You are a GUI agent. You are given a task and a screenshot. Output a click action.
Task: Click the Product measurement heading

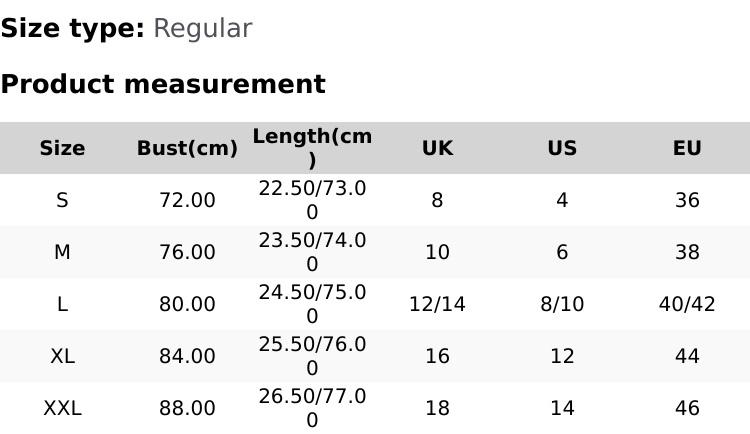163,84
